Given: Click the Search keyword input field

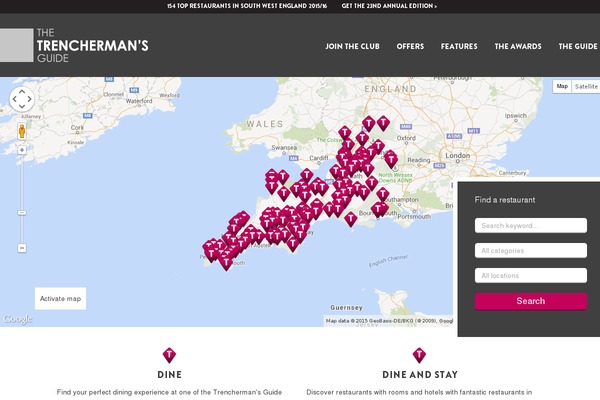Looking at the screenshot, I should 530,225.
